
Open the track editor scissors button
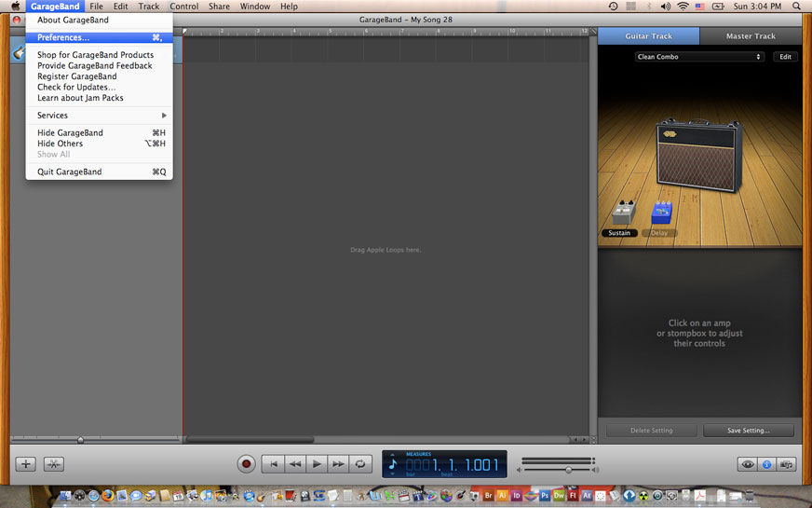click(53, 464)
